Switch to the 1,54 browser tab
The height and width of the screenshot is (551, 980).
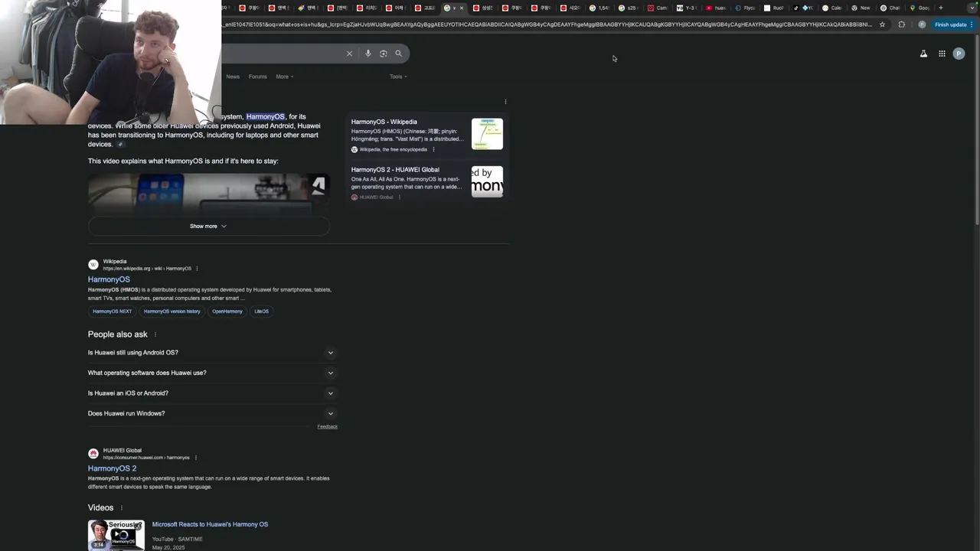pos(599,8)
